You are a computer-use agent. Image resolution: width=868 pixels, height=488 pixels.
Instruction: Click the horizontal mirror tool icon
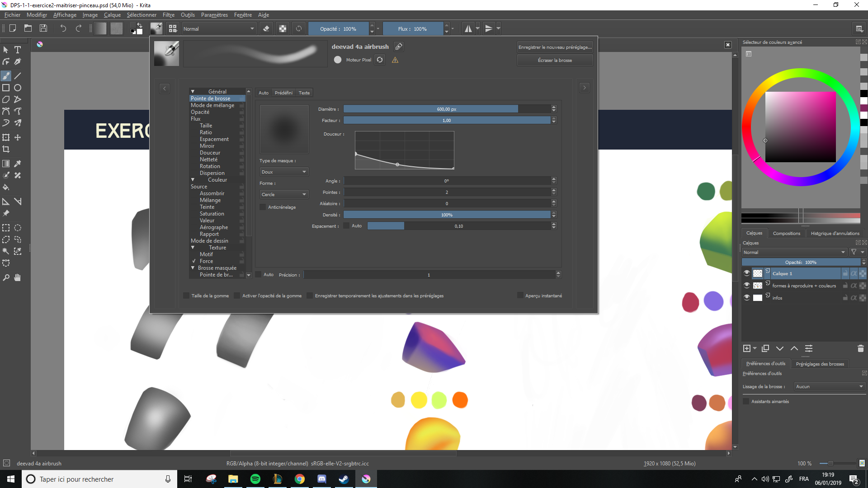tap(468, 28)
